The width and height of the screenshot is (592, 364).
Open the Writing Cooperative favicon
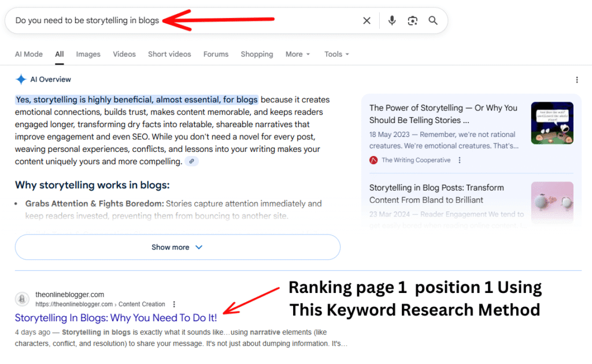(373, 160)
